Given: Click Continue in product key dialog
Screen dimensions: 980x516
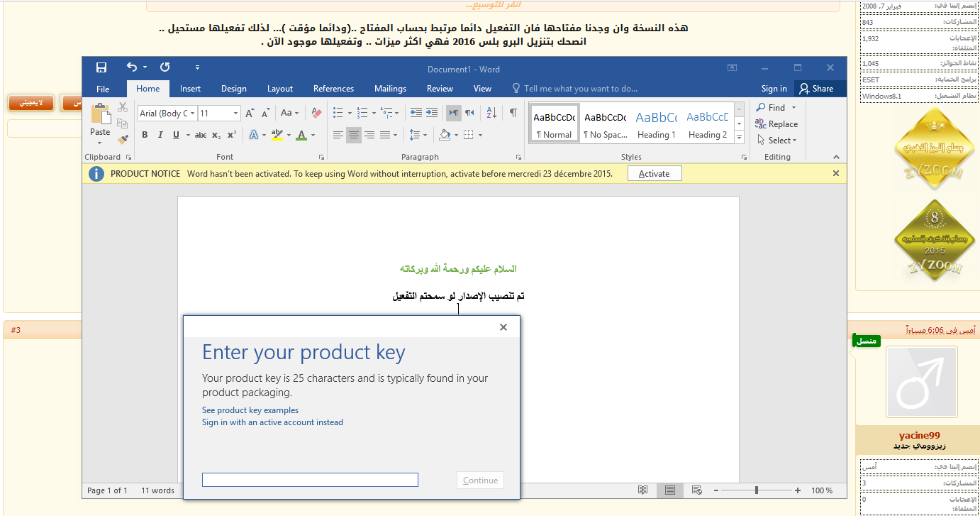Looking at the screenshot, I should (481, 481).
